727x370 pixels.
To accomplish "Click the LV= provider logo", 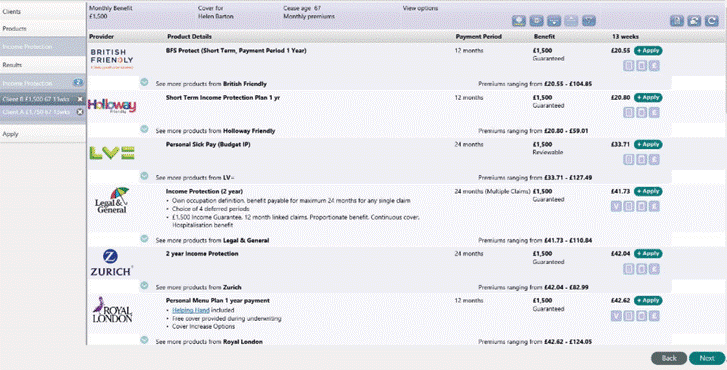I will 112,153.
